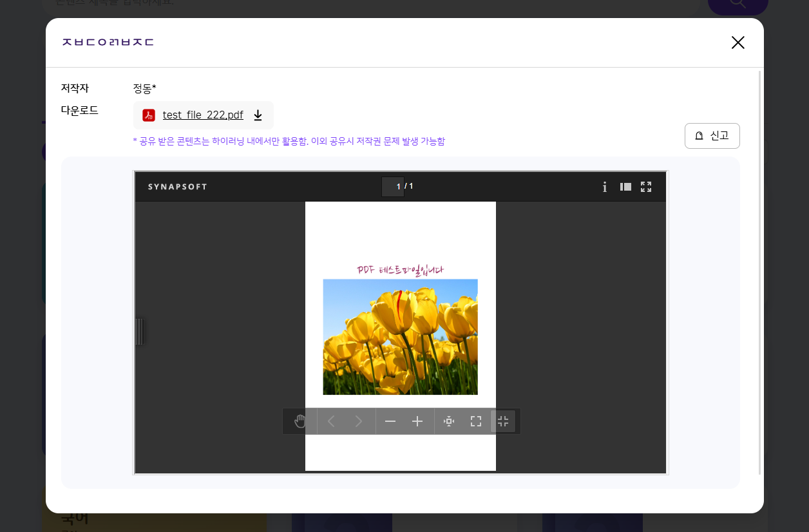This screenshot has width=809, height=532.
Task: Click the page number input field
Action: pyautogui.click(x=393, y=187)
